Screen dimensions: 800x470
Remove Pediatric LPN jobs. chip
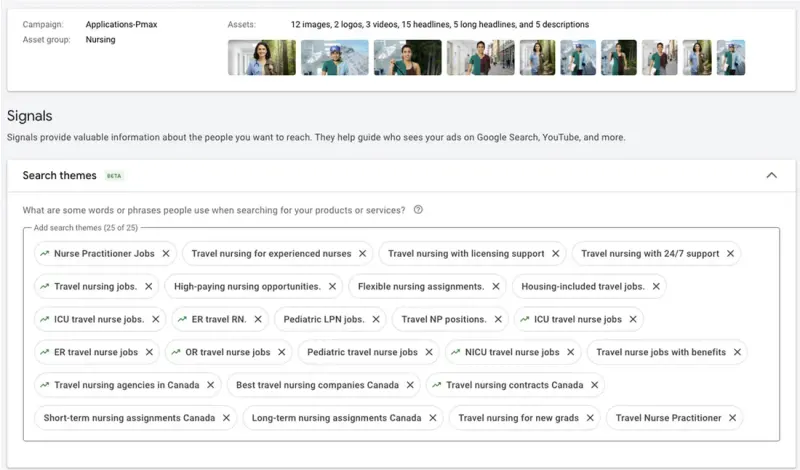(x=376, y=319)
